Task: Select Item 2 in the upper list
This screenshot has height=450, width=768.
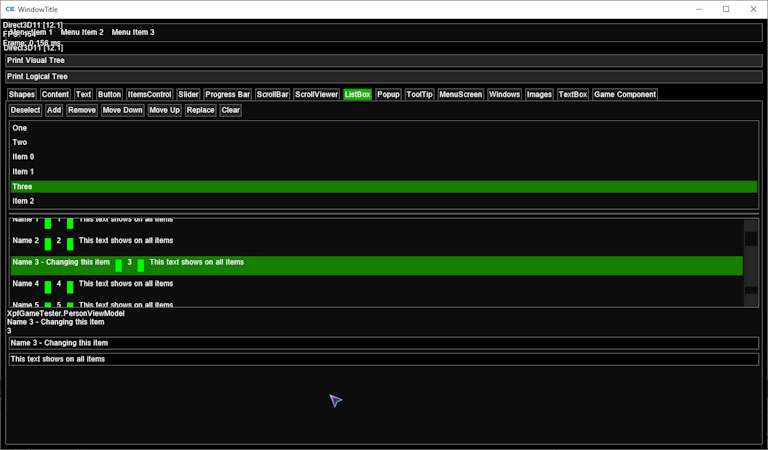Action: [x=23, y=201]
